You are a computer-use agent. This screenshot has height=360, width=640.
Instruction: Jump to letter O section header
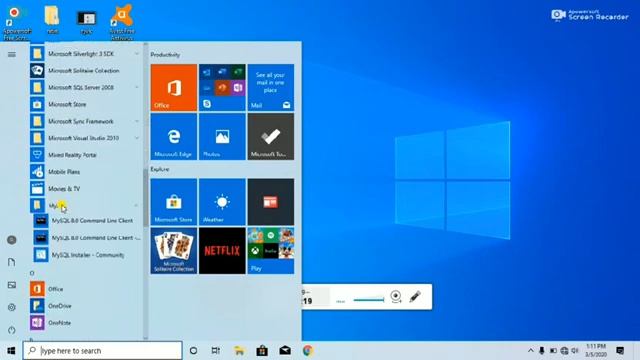coord(32,273)
